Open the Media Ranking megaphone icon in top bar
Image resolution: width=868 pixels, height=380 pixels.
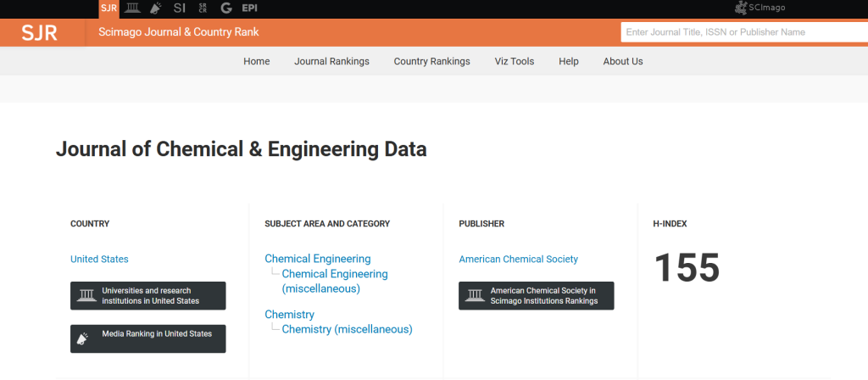pyautogui.click(x=156, y=8)
